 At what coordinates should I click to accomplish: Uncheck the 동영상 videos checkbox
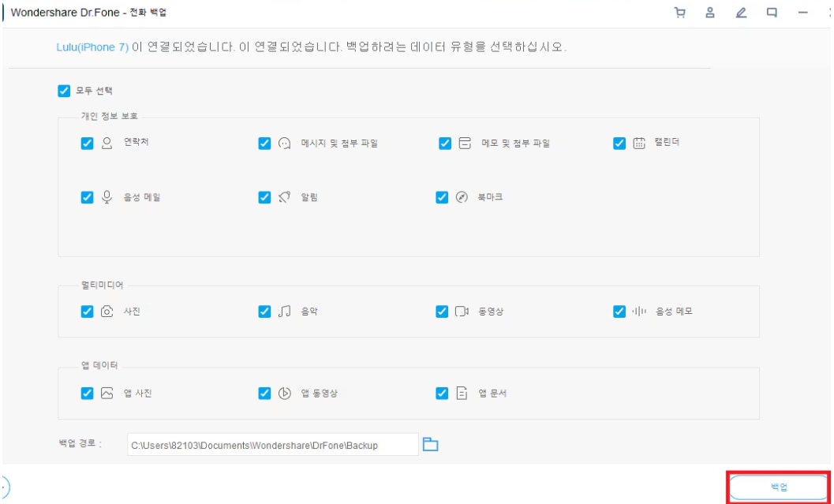[x=442, y=312]
